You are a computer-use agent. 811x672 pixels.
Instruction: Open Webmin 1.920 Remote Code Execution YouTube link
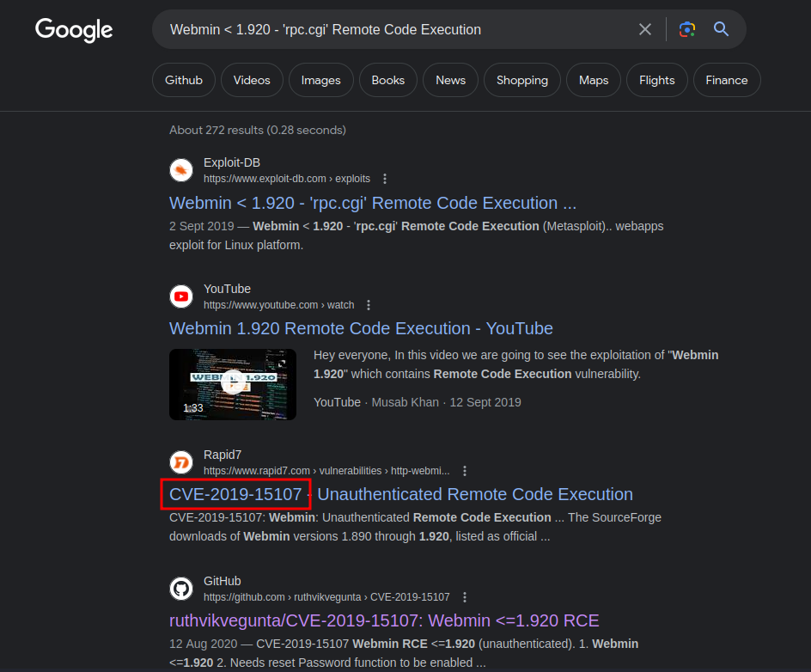(361, 328)
